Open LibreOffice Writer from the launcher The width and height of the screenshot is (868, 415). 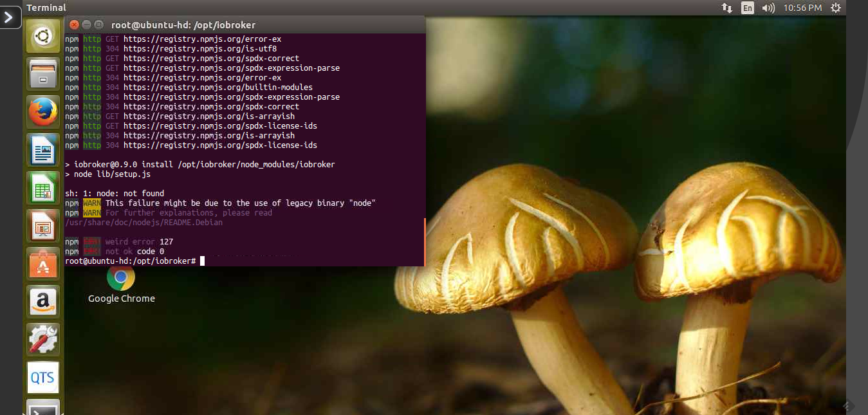pos(43,150)
